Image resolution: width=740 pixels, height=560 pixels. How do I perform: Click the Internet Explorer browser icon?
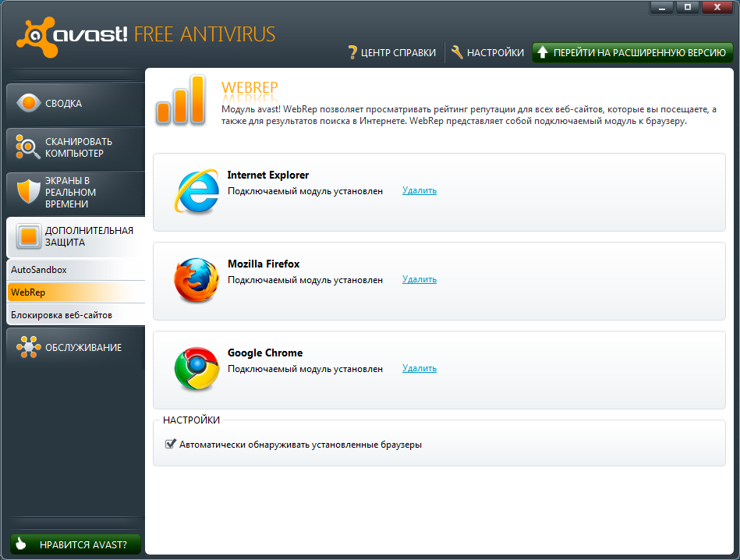(x=197, y=191)
